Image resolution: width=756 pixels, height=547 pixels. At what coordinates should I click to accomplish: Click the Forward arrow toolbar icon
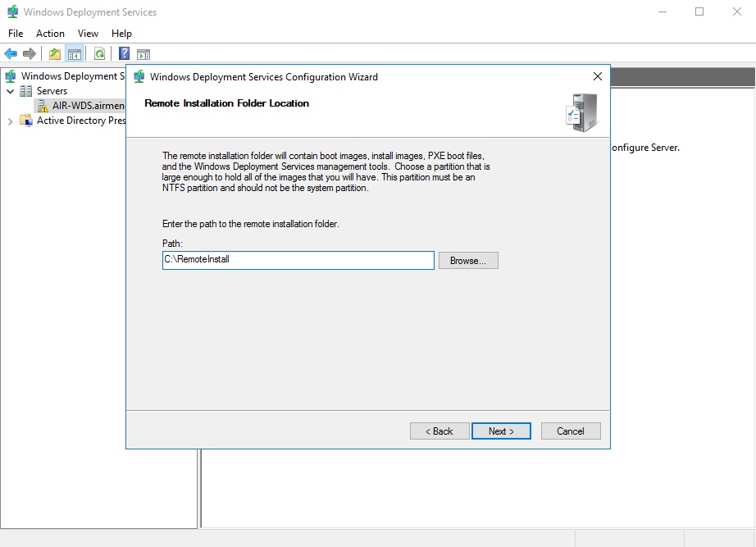pyautogui.click(x=30, y=54)
